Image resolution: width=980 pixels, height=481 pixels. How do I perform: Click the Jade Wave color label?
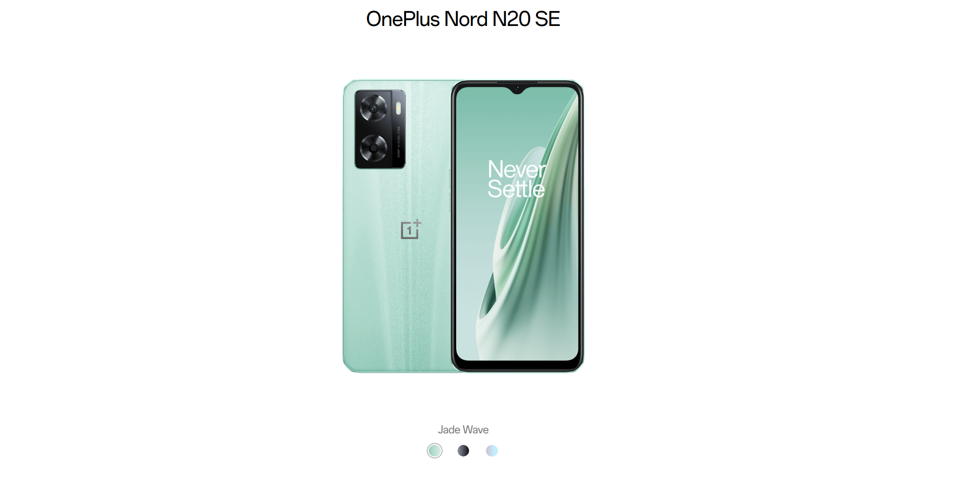463,430
